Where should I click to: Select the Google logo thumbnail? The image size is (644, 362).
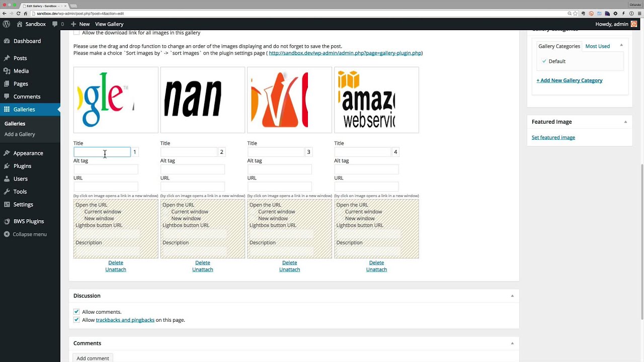coord(116,100)
